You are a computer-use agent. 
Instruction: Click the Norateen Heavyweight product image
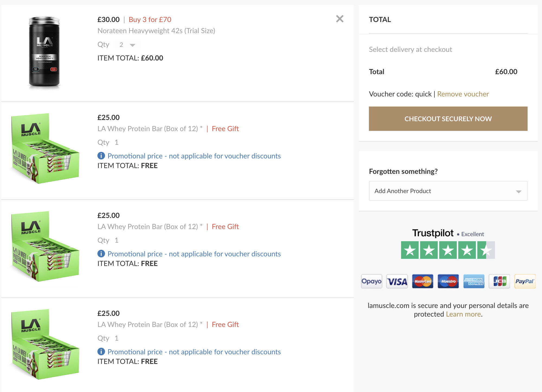(x=44, y=52)
